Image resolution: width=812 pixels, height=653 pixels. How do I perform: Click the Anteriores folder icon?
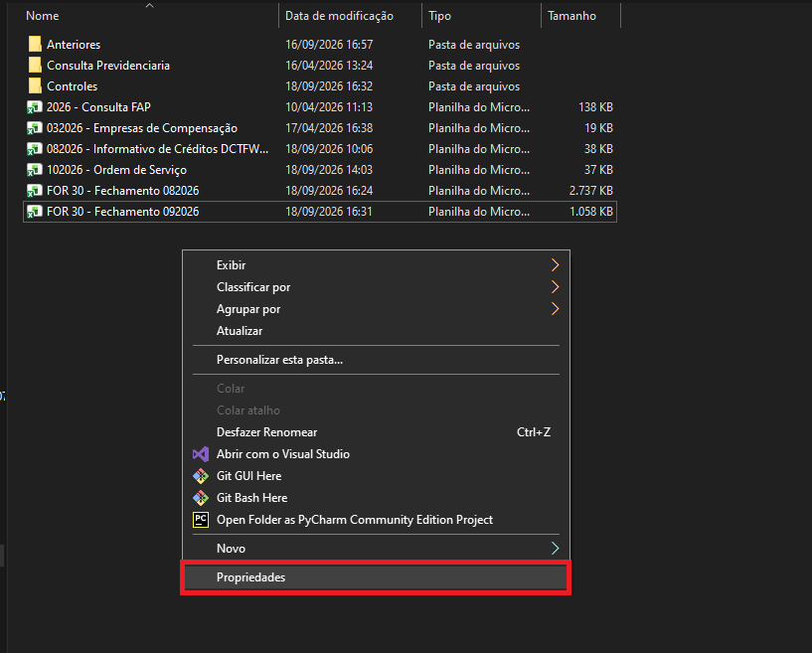click(x=35, y=45)
